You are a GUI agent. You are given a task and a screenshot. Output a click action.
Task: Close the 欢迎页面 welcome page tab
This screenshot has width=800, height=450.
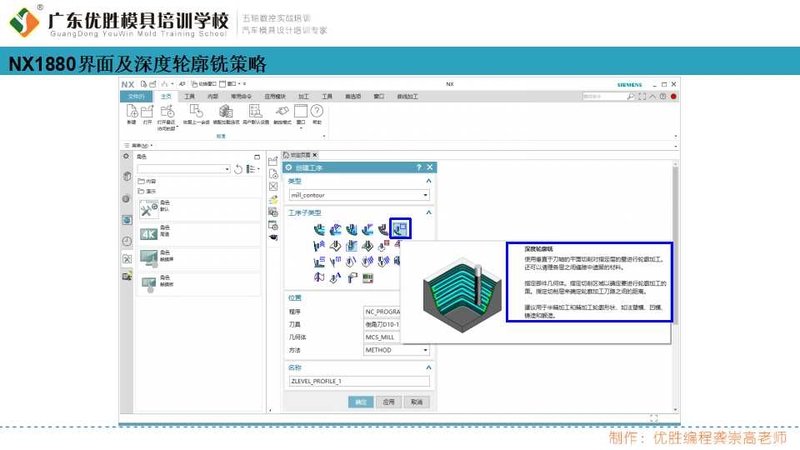315,155
